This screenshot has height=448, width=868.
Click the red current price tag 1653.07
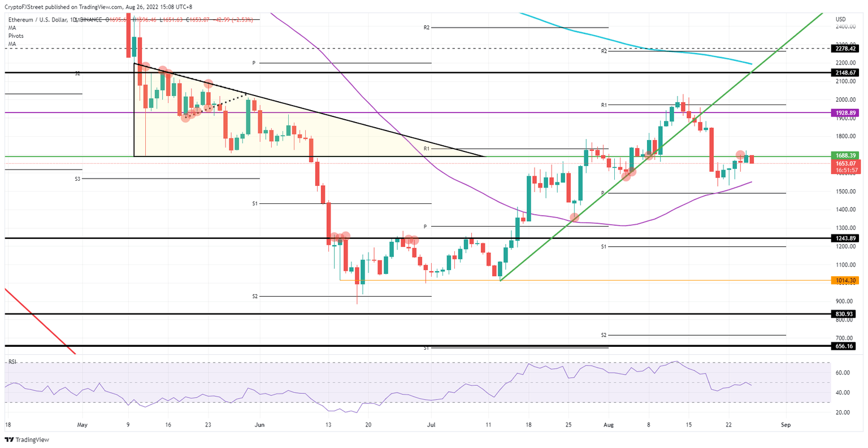coord(845,163)
